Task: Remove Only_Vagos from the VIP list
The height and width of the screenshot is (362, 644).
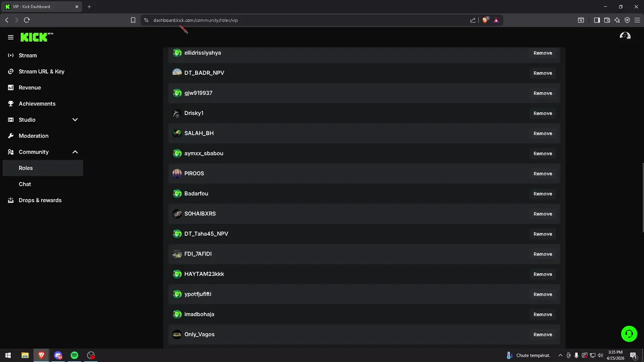Action: pyautogui.click(x=542, y=334)
